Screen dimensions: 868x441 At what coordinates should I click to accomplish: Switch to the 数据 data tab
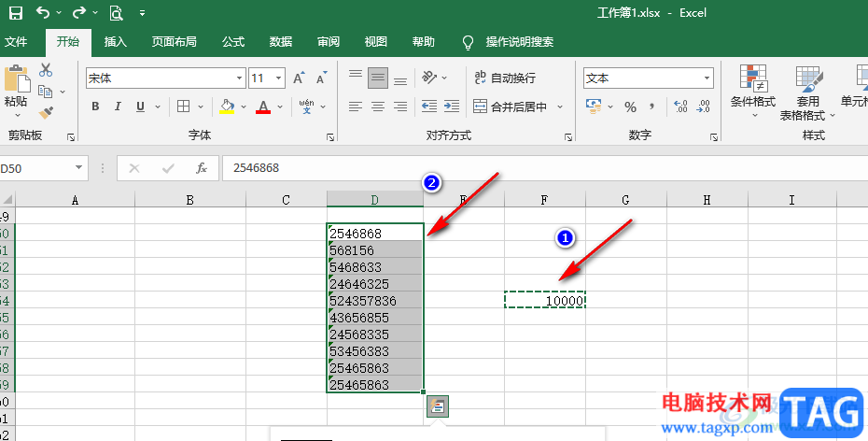281,41
